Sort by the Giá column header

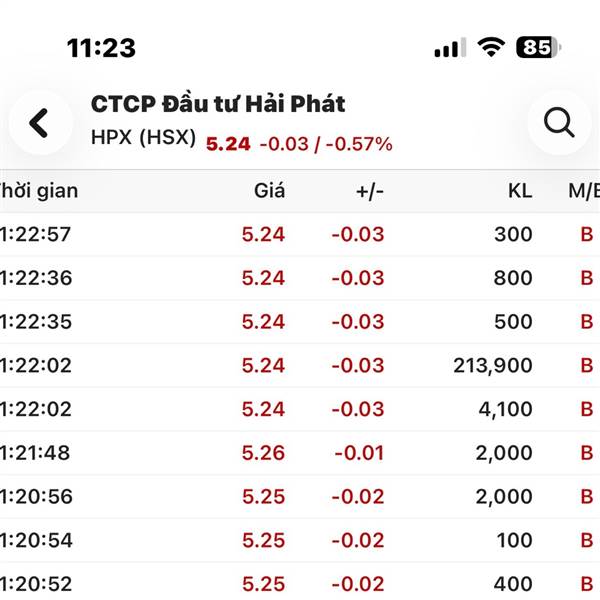coord(269,191)
